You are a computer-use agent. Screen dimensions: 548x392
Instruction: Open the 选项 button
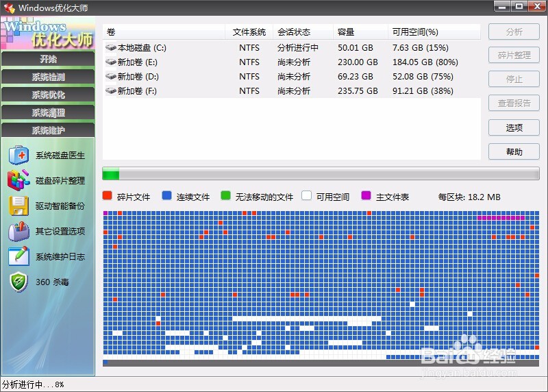[x=514, y=127]
